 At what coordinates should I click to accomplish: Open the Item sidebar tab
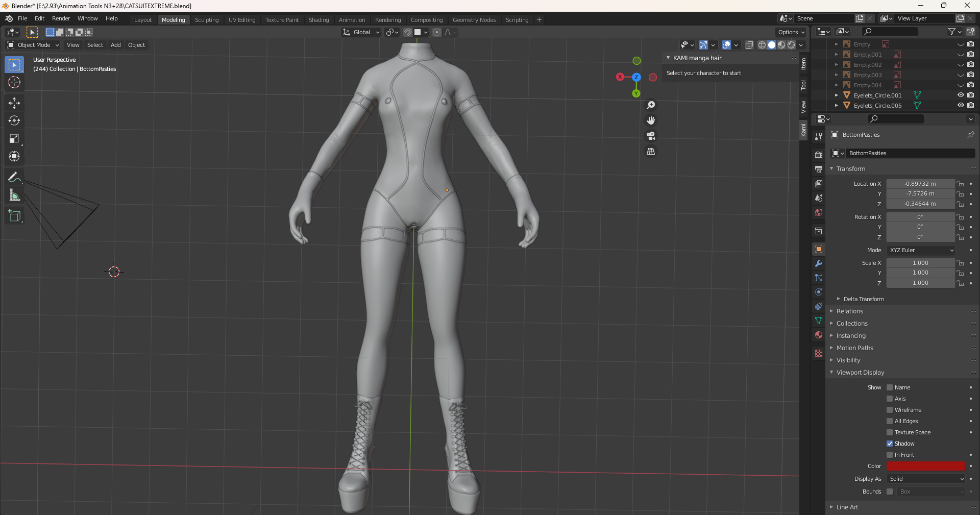(803, 64)
